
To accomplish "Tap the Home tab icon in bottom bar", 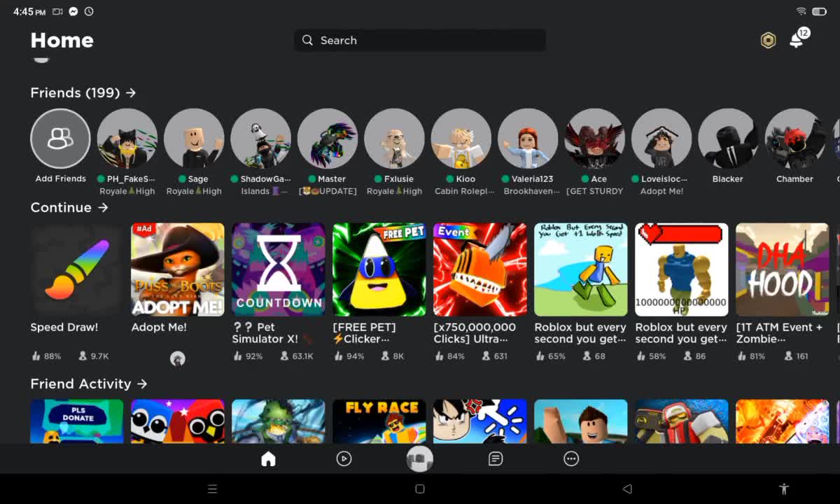I will [x=268, y=459].
